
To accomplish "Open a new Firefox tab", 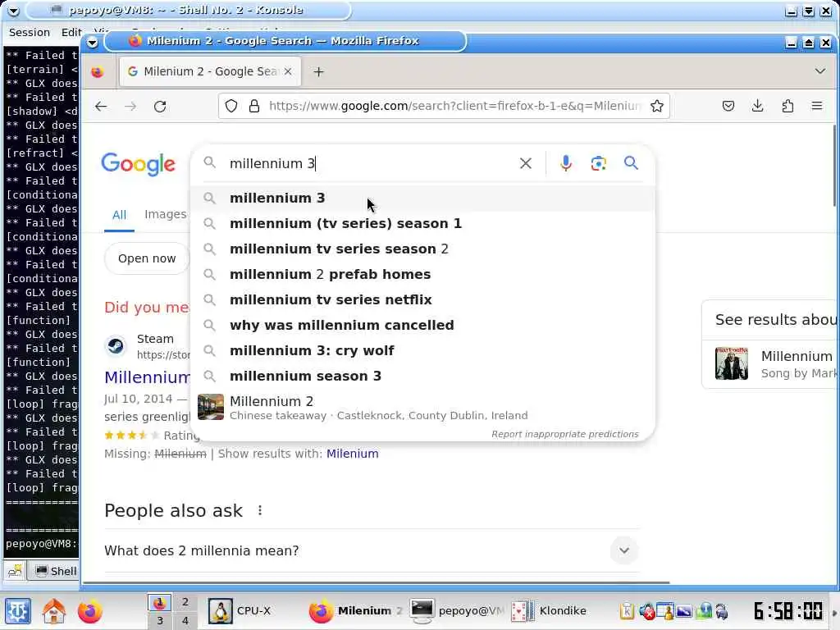I will 319,72.
